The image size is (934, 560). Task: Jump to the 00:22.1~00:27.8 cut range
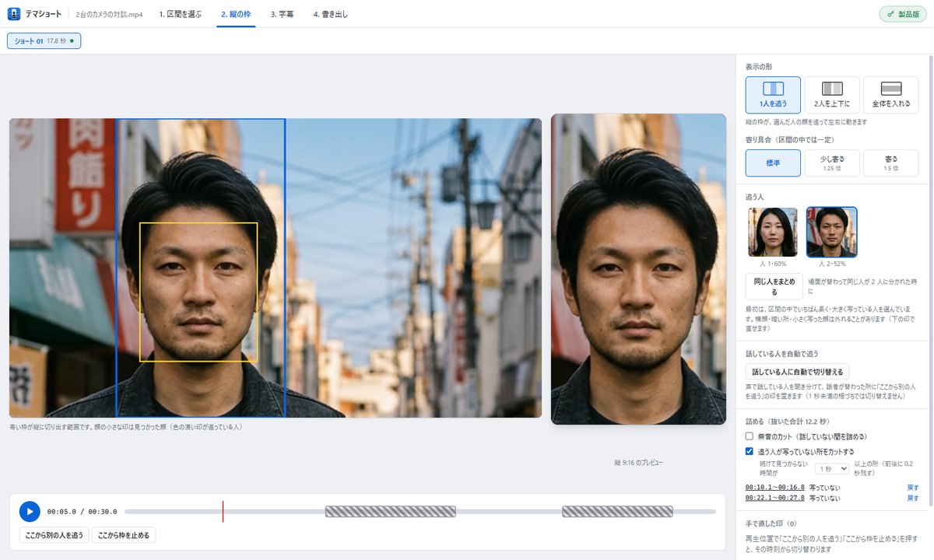point(774,498)
